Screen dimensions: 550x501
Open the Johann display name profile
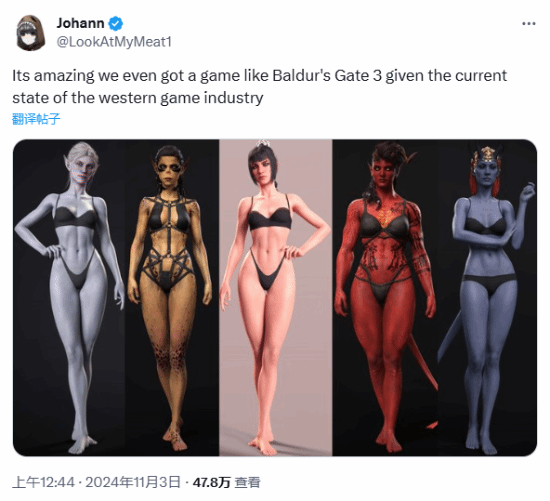(80, 23)
